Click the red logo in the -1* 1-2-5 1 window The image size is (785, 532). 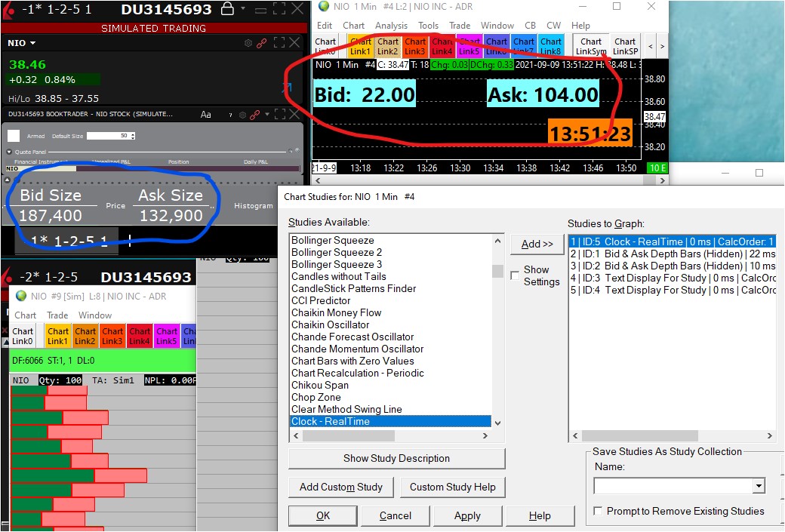8,10
